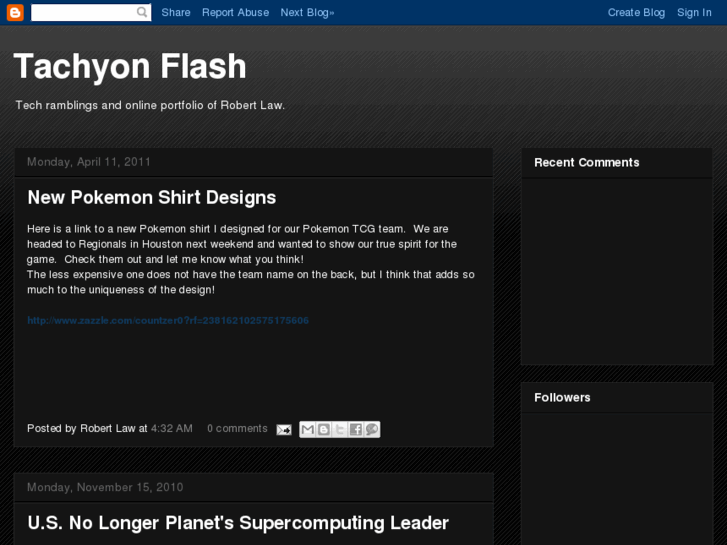The height and width of the screenshot is (545, 727).
Task: Click the email post envelope icon
Action: [284, 430]
